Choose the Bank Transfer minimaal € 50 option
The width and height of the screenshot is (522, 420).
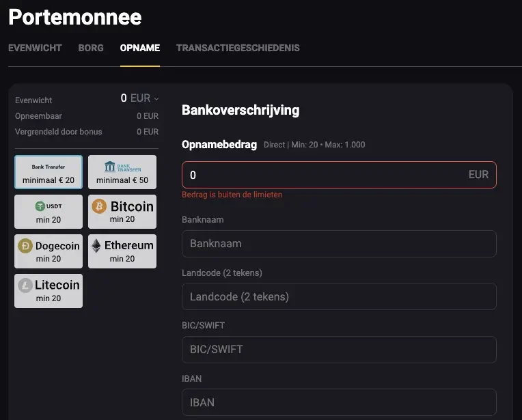click(x=122, y=172)
